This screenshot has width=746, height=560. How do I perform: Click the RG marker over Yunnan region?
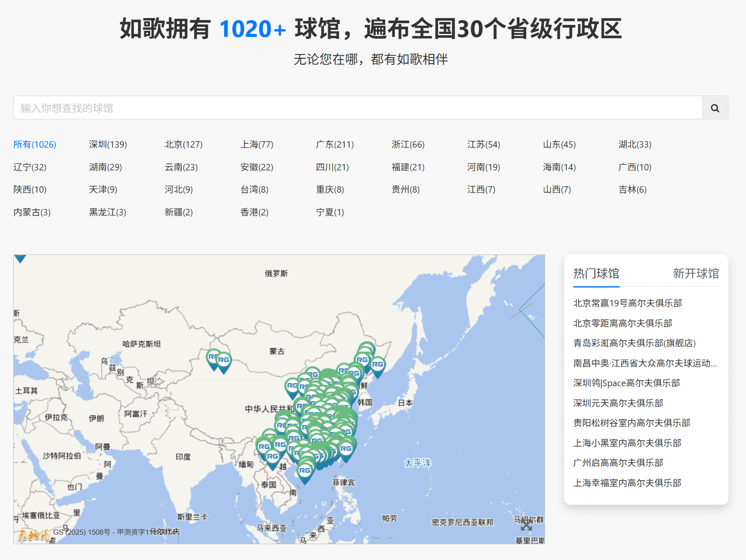pyautogui.click(x=272, y=457)
